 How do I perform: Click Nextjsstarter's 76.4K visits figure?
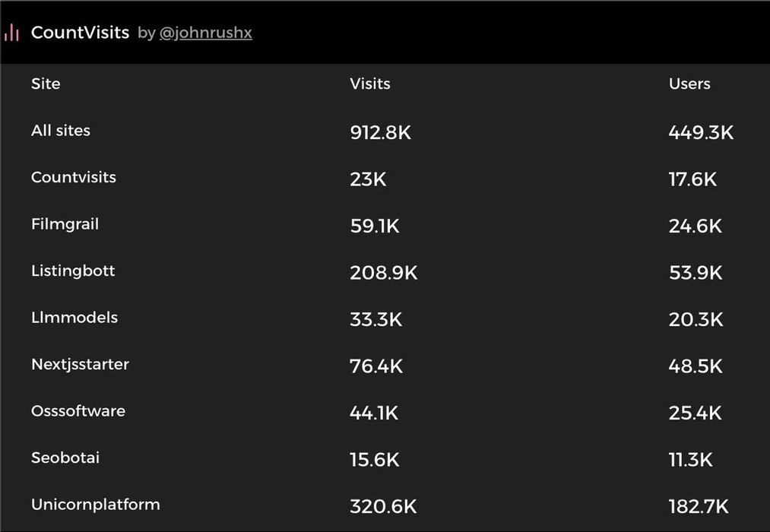point(376,366)
